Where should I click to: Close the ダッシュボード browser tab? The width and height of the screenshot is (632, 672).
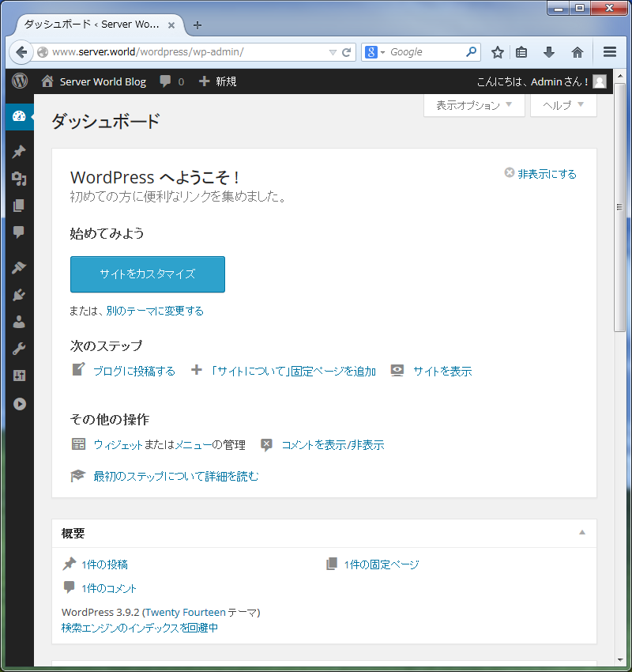(x=171, y=25)
